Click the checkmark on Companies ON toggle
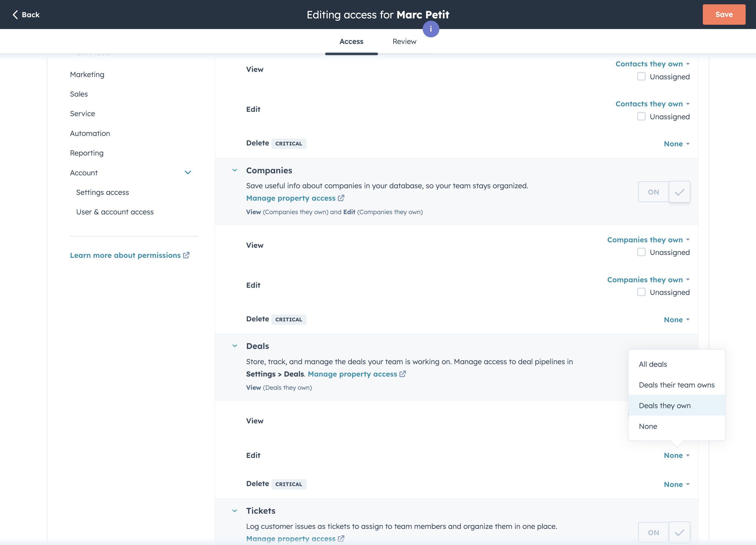The width and height of the screenshot is (756, 545). point(679,192)
